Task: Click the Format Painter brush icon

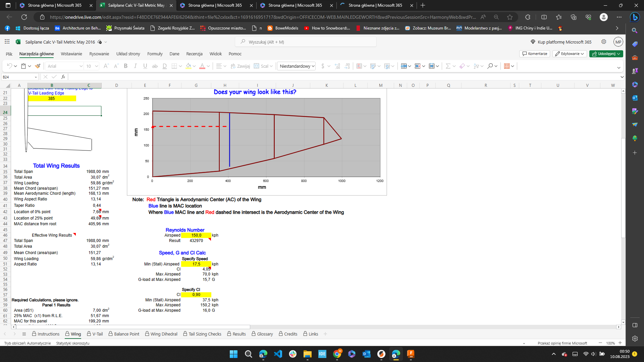Action: click(38, 66)
